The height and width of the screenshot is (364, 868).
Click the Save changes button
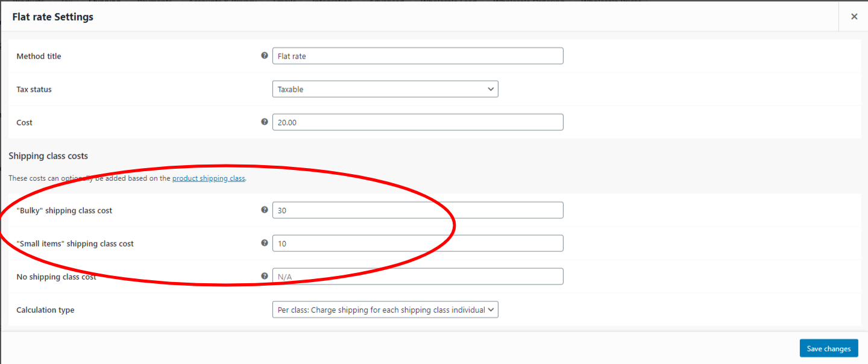coord(828,348)
